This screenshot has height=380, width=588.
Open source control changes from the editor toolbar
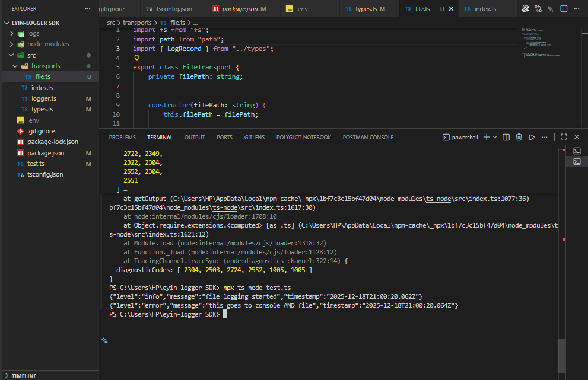click(539, 8)
